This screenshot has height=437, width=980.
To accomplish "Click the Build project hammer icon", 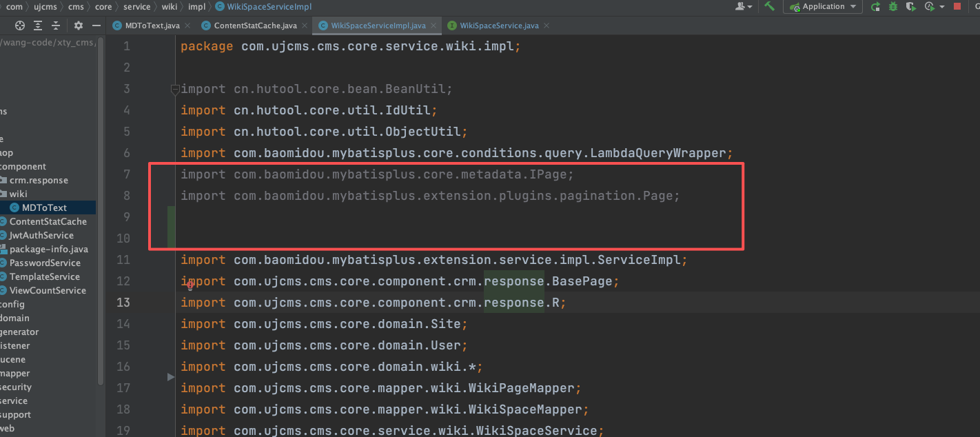I will [x=770, y=6].
